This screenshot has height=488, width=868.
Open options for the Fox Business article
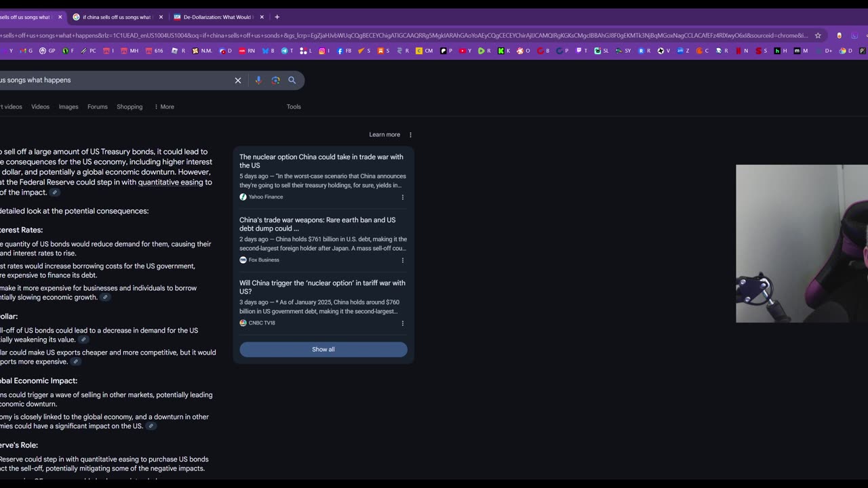pos(403,260)
